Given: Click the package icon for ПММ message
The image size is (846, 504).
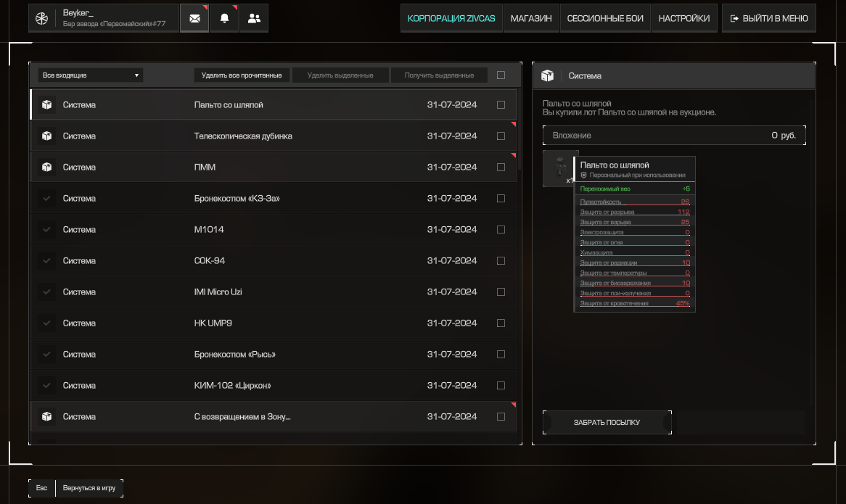Looking at the screenshot, I should tap(47, 168).
